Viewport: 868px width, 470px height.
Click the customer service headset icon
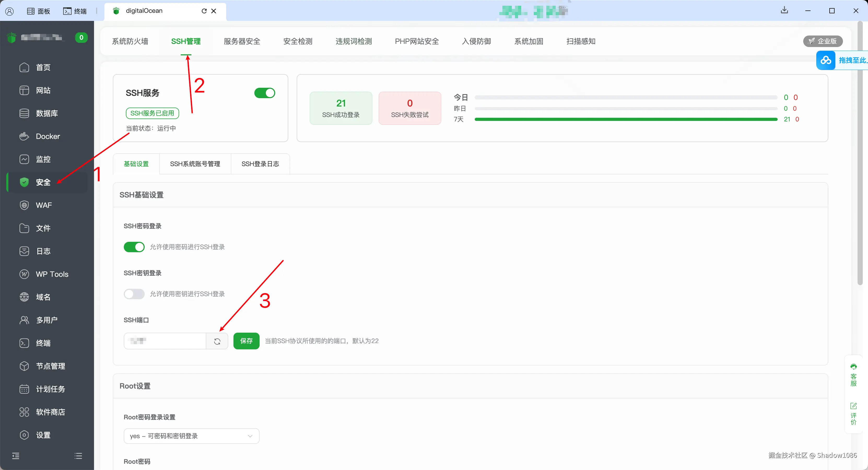tap(853, 367)
